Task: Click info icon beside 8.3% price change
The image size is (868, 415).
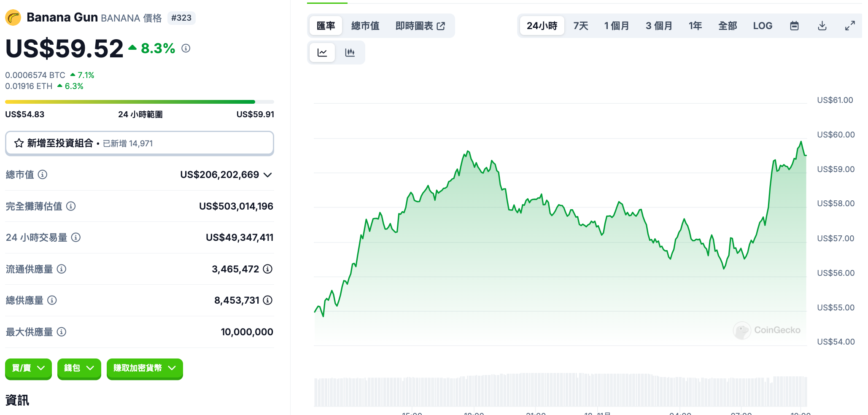Action: tap(186, 49)
